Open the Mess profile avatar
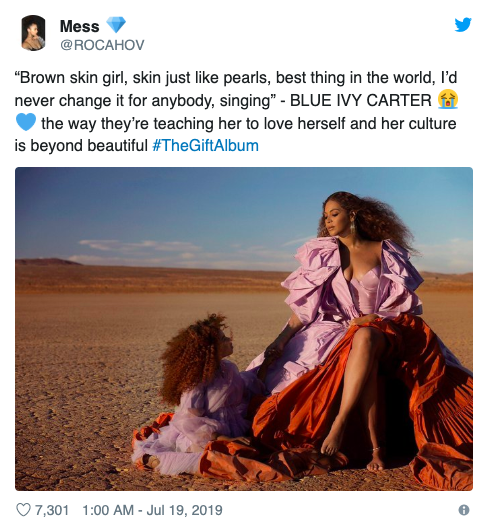This screenshot has height=527, width=493. 33,33
